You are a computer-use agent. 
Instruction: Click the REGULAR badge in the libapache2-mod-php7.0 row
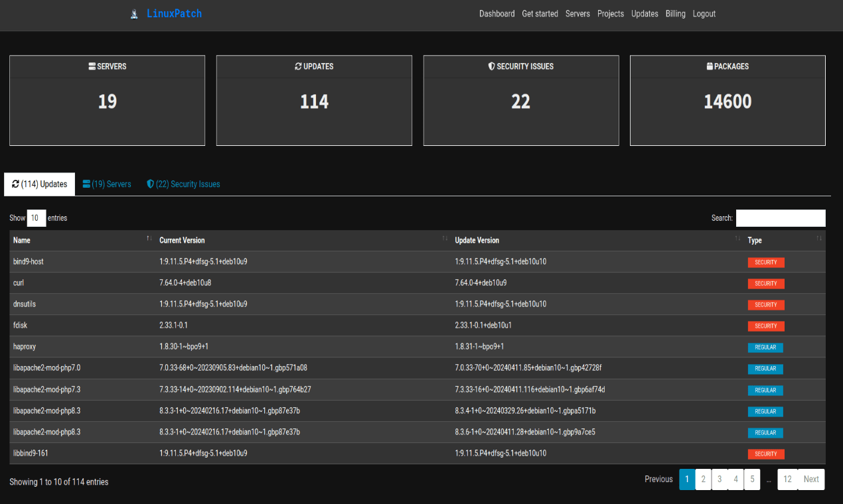[x=765, y=369]
